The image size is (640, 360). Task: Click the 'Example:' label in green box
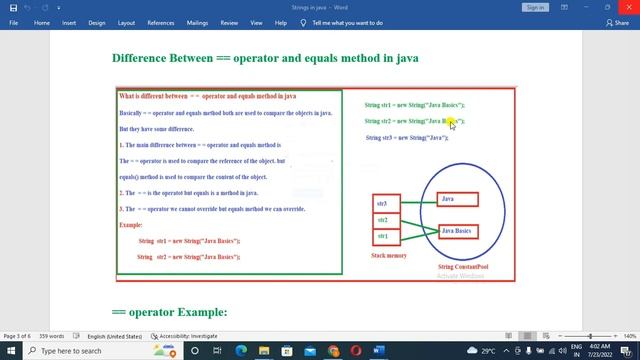tap(131, 225)
